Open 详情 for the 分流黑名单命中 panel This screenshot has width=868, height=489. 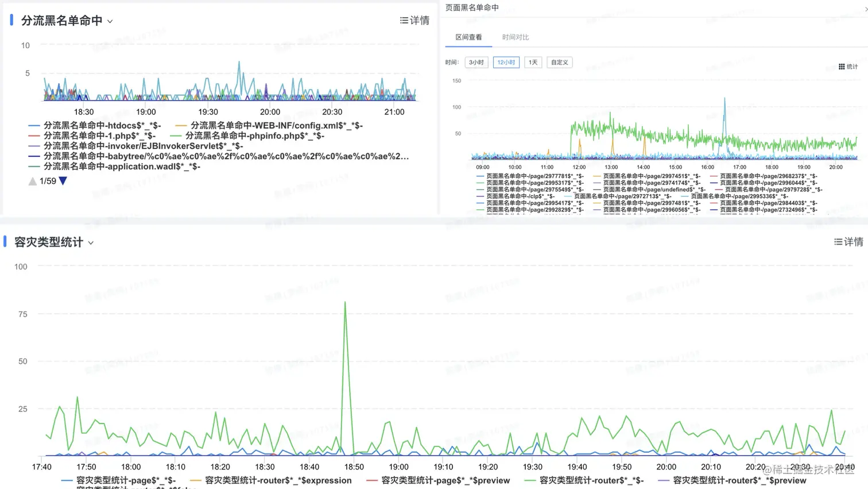(x=414, y=21)
